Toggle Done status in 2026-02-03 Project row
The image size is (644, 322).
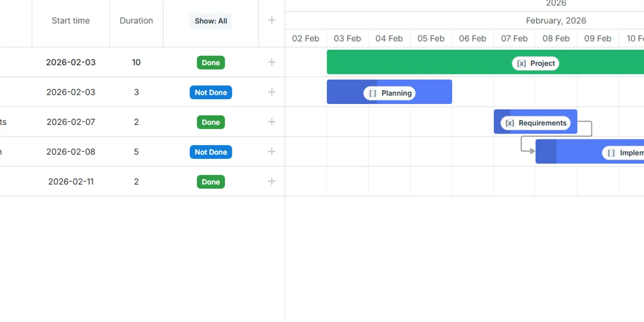point(211,62)
